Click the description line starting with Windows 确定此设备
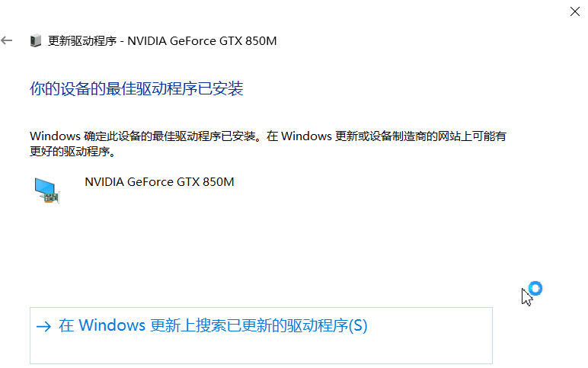588x368 pixels. pyautogui.click(x=267, y=136)
